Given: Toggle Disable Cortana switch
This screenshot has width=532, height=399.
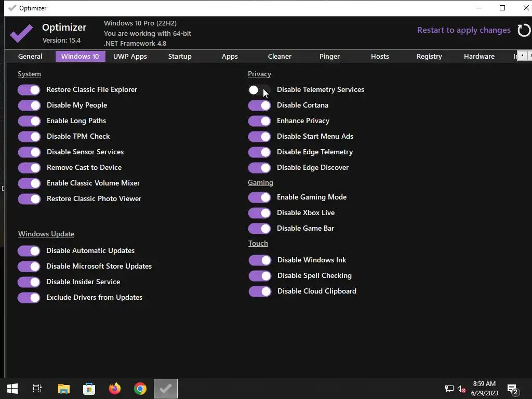Looking at the screenshot, I should pos(259,105).
